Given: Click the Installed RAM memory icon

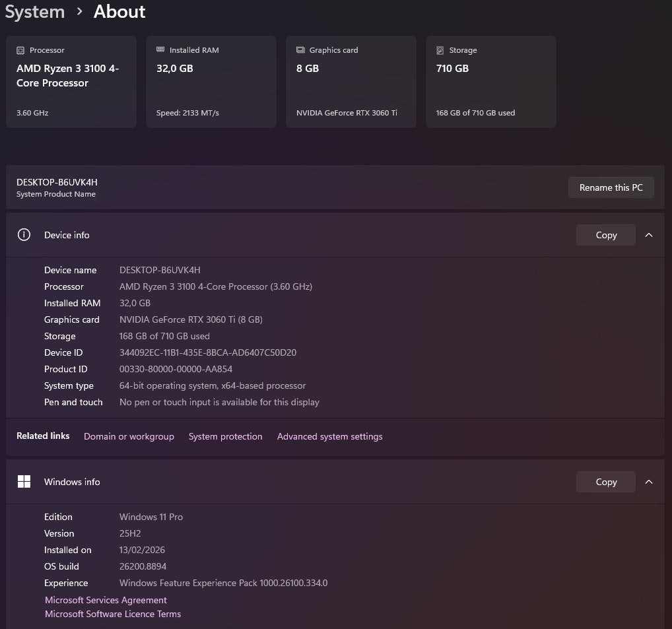Looking at the screenshot, I should coord(160,50).
